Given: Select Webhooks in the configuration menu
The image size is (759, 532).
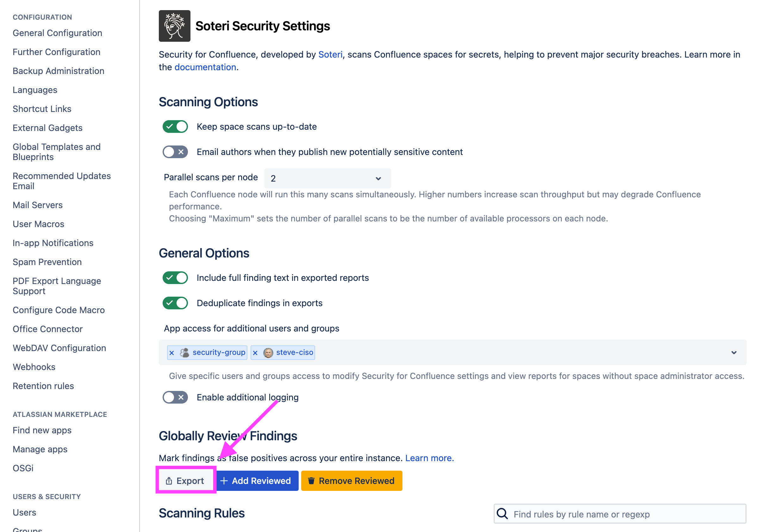Looking at the screenshot, I should 34,367.
